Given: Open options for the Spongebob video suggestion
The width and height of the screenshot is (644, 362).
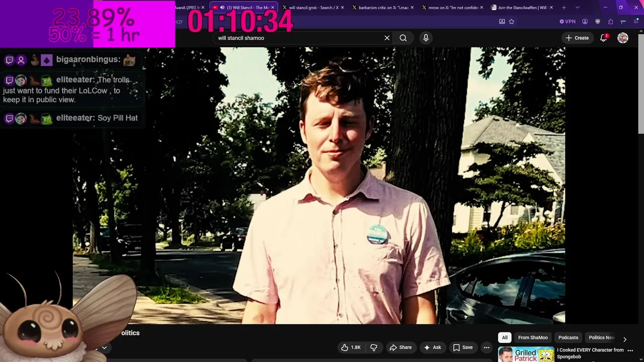Looking at the screenshot, I should pyautogui.click(x=630, y=350).
